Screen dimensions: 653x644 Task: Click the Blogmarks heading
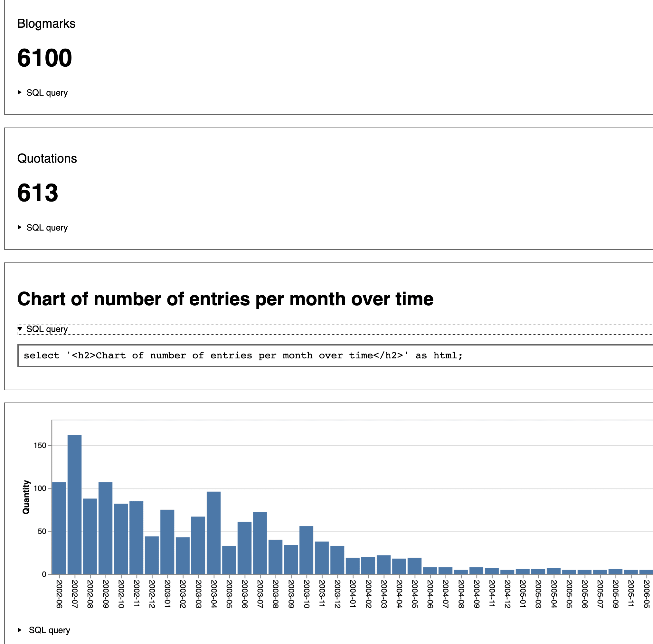pyautogui.click(x=46, y=24)
